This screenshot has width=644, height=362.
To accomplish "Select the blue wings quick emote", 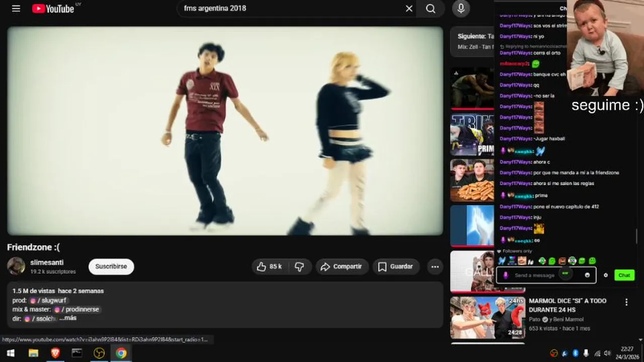I will click(502, 261).
